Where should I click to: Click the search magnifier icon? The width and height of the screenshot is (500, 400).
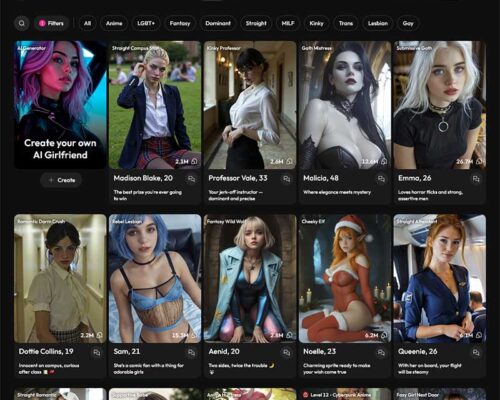22,23
